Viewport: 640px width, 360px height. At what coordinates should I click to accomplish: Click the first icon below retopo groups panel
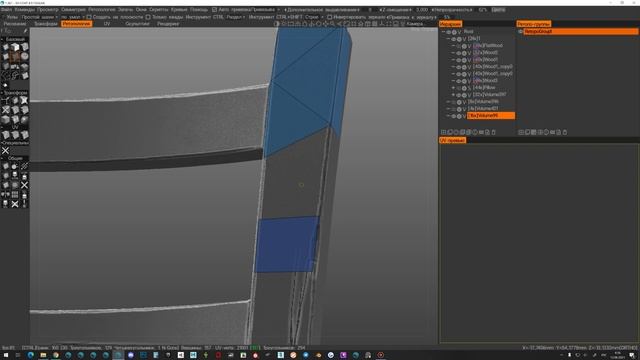(521, 132)
